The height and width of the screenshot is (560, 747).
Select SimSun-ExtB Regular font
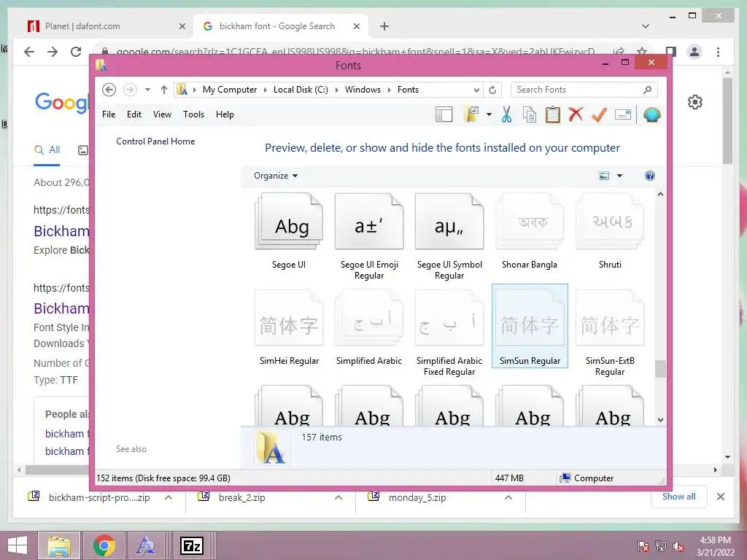[x=610, y=332]
